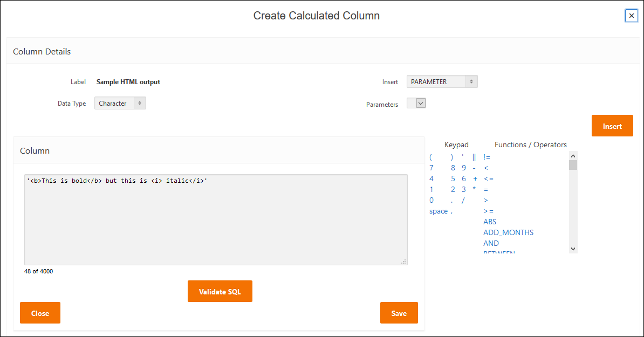Choose ADD_MONTHS from the functions list
Screen dimensions: 644x337
(508, 232)
